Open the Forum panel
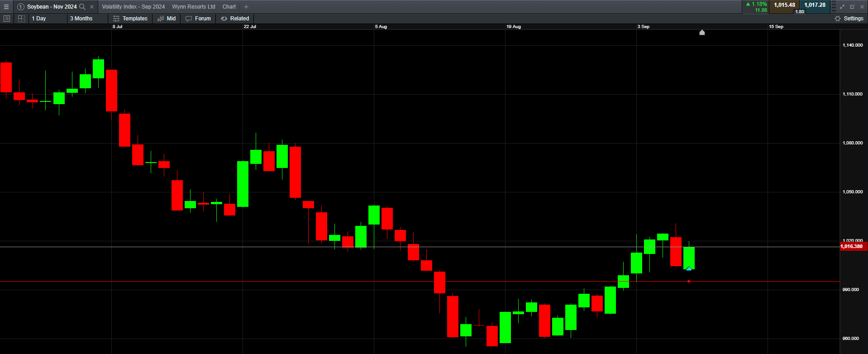Image resolution: width=868 pixels, height=354 pixels. 198,19
